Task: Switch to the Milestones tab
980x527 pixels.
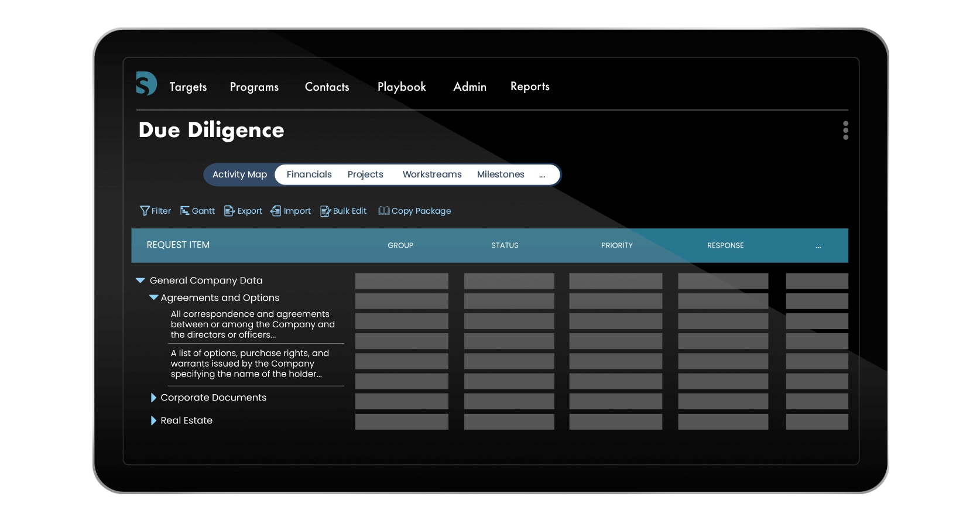Action: point(501,174)
